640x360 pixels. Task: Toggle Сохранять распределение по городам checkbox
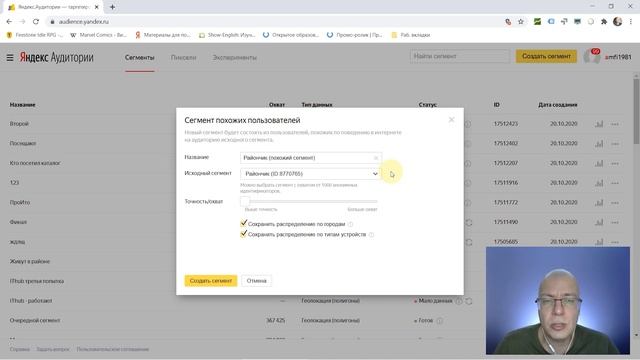pos(244,223)
